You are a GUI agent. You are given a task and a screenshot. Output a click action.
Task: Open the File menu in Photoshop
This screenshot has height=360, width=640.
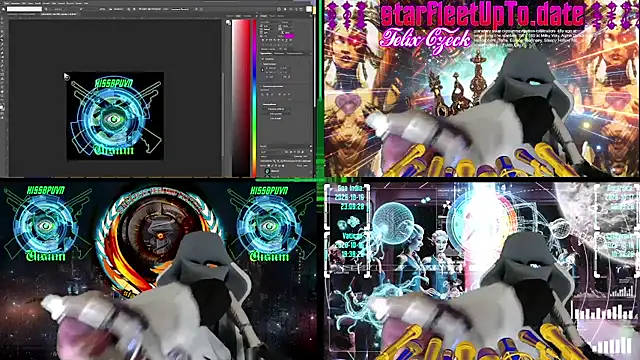coord(7,3)
